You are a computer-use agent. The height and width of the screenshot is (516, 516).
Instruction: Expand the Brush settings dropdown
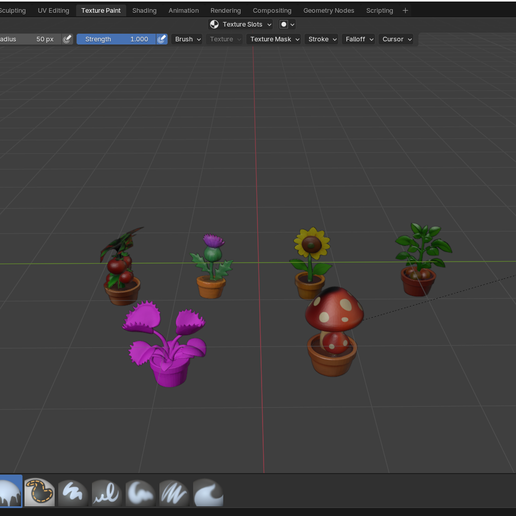(x=188, y=39)
